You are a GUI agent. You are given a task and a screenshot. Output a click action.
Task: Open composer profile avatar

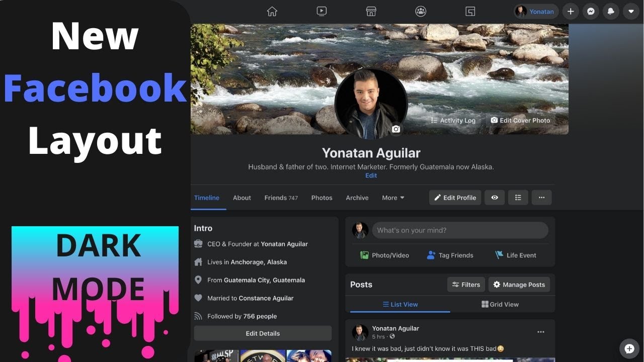[360, 230]
